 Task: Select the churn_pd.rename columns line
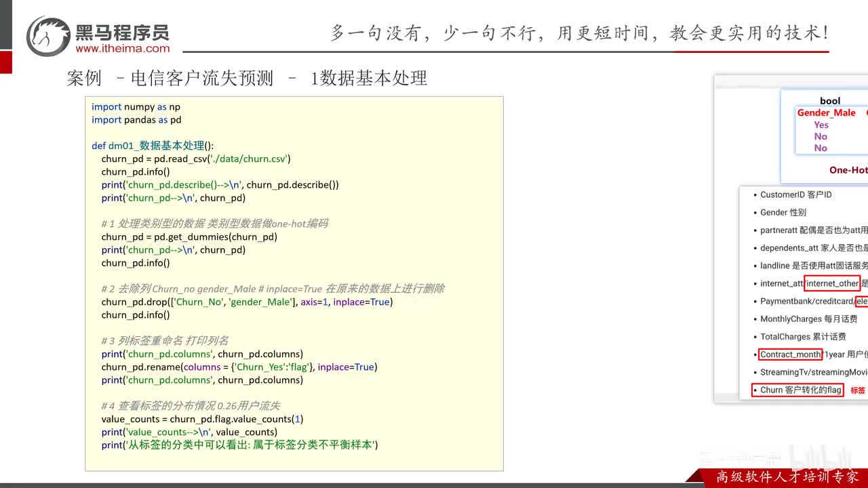pos(239,367)
